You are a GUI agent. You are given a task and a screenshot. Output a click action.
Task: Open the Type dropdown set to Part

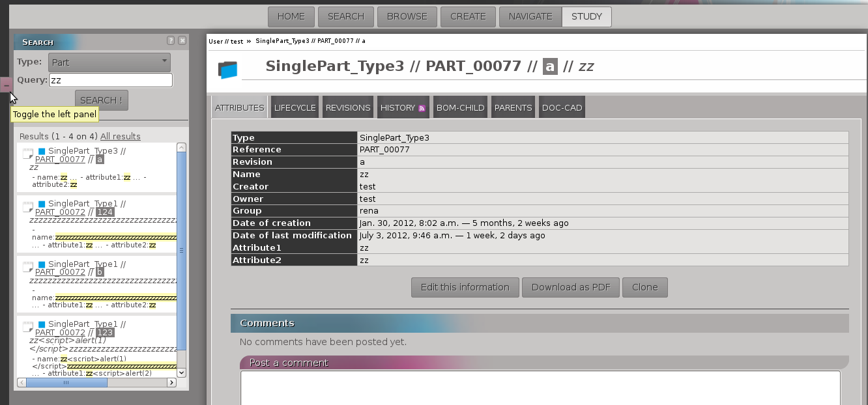click(x=109, y=63)
